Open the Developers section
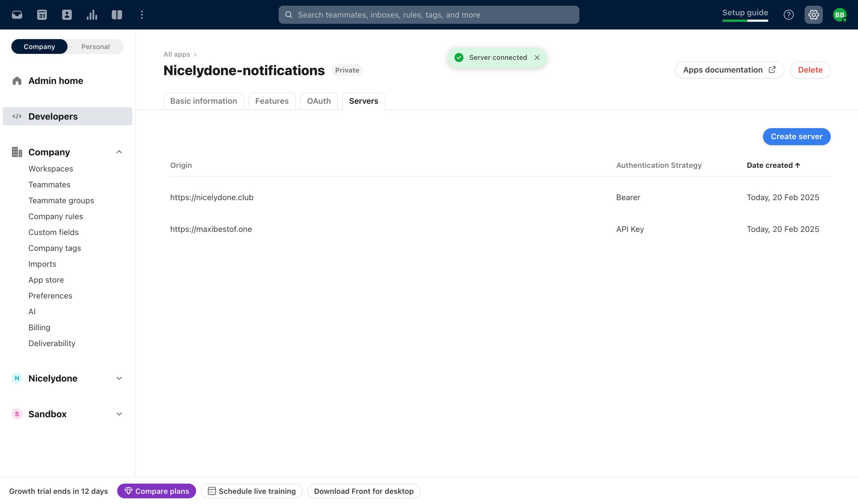 [68, 116]
